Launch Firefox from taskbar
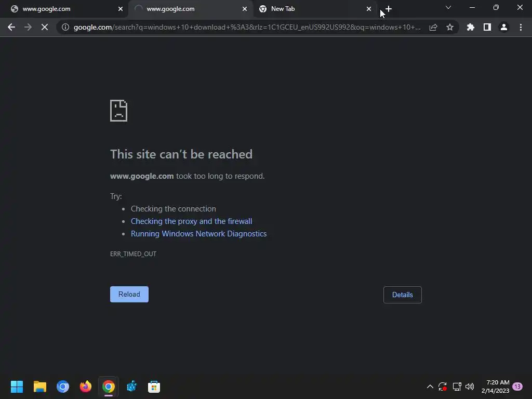532x399 pixels. click(x=86, y=387)
